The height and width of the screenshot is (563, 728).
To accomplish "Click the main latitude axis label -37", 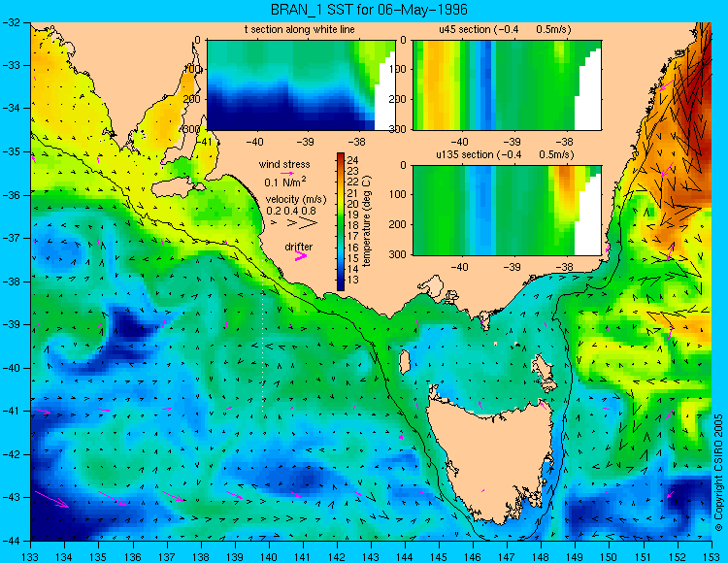I will coord(13,238).
